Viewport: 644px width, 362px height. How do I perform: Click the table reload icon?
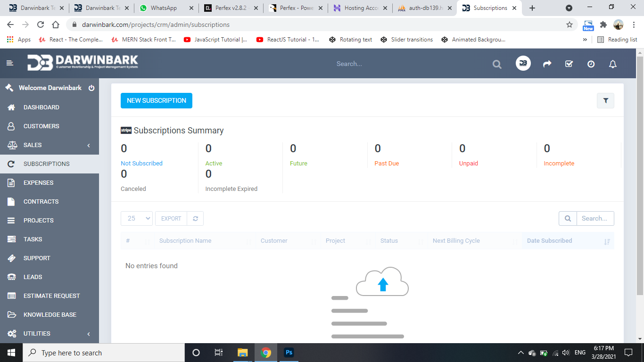tap(195, 218)
